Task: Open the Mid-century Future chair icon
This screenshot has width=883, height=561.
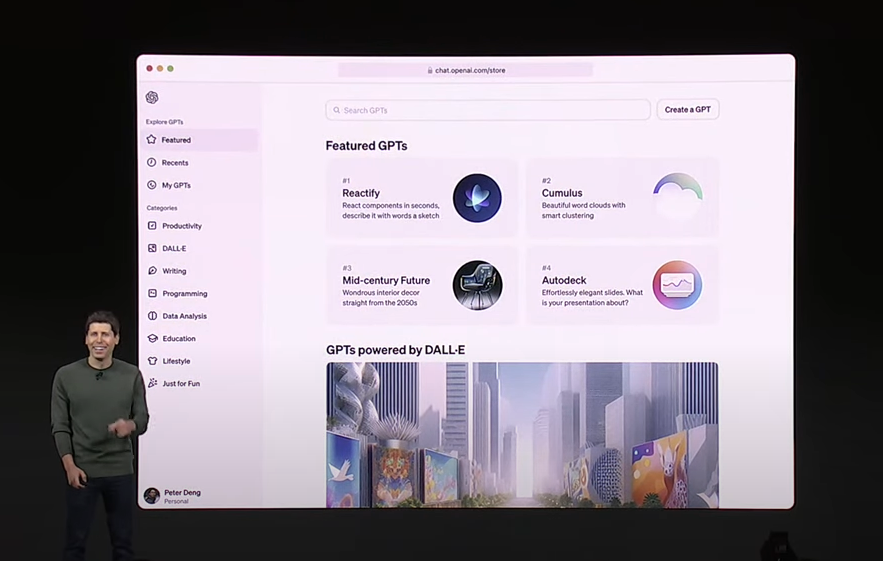Action: coord(477,285)
